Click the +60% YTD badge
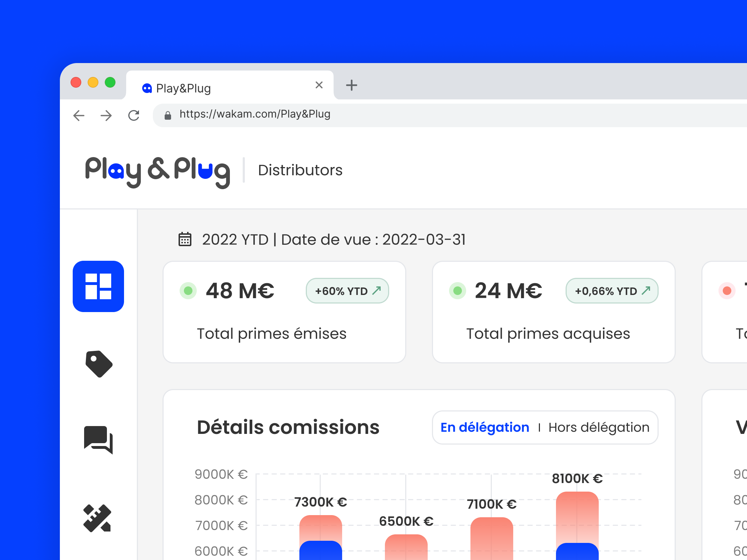This screenshot has width=747, height=560. coord(347,291)
